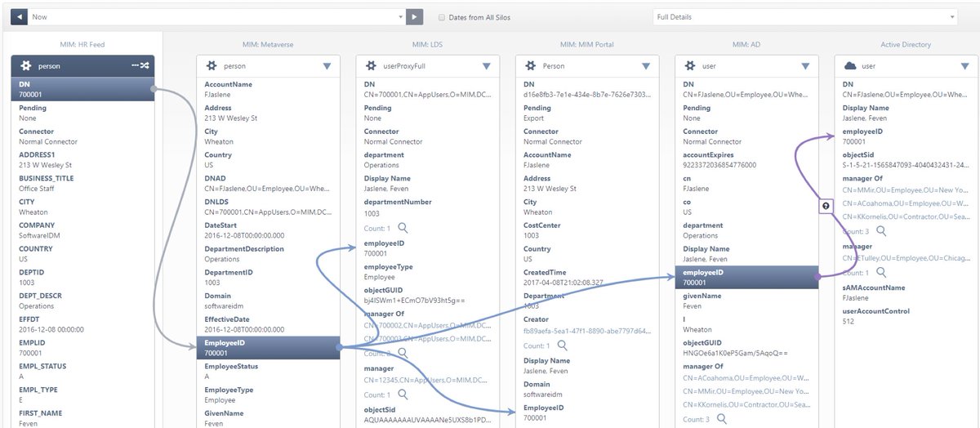This screenshot has height=428, width=980.
Task: Click the forward arrow after the Now field
Action: [x=415, y=16]
